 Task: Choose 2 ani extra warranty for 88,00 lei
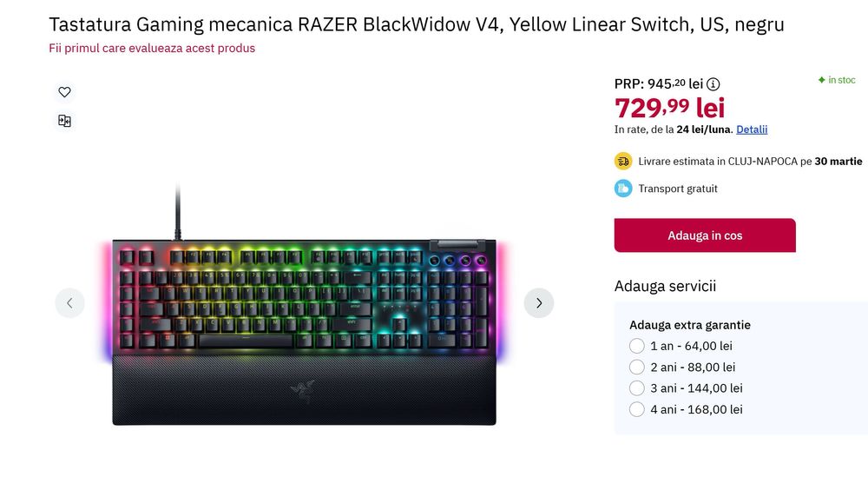(637, 368)
